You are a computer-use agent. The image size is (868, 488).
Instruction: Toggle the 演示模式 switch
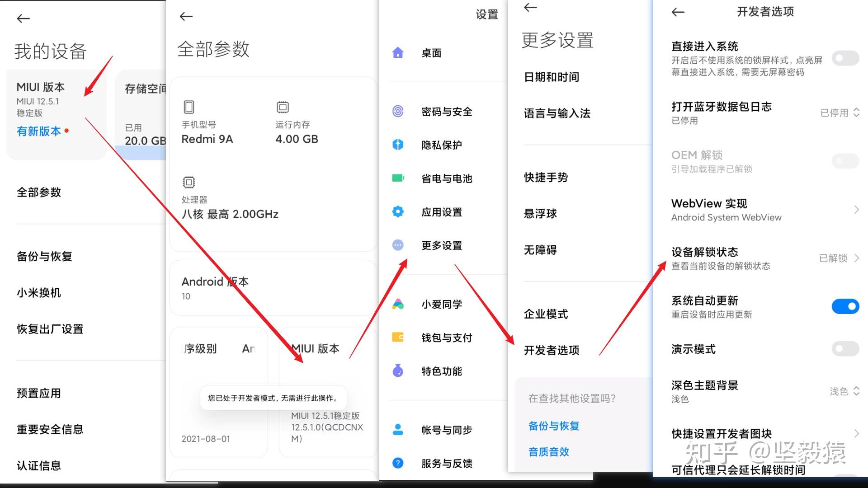coord(845,348)
